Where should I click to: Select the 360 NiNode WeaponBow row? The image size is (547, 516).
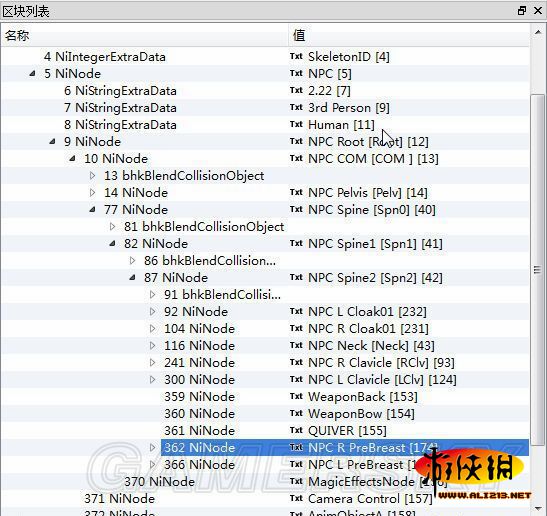coord(265,413)
